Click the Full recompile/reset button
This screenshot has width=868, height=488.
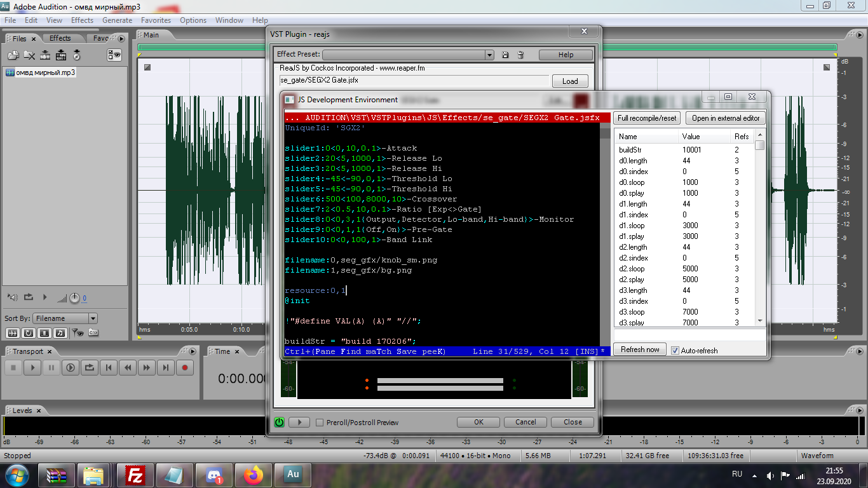point(647,118)
